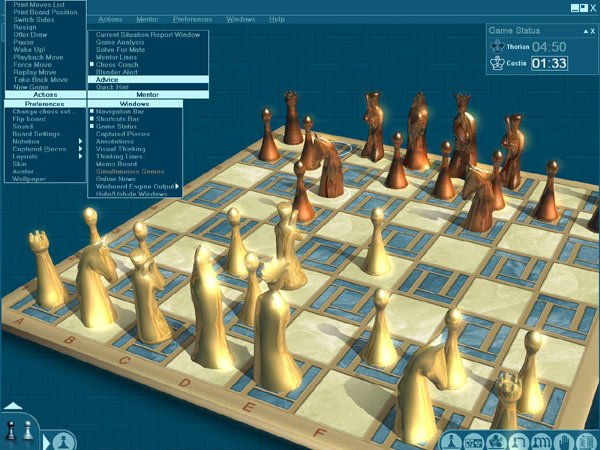
Task: Click the white pawn icon at bottom-left
Action: click(x=28, y=431)
